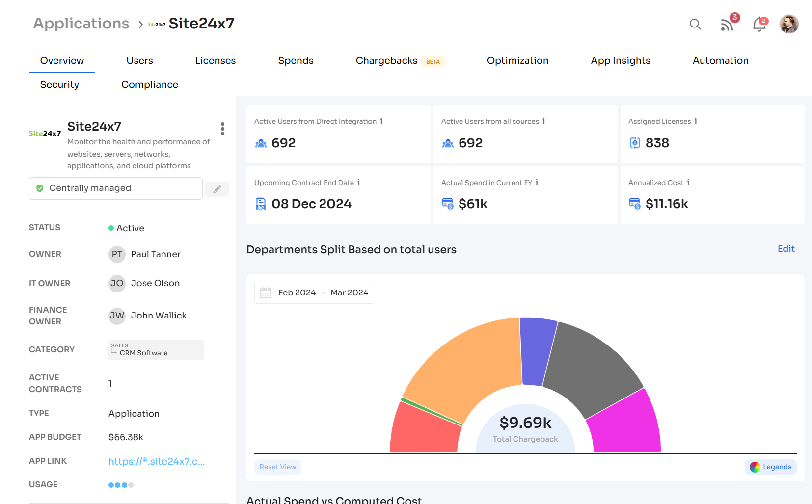The image size is (812, 504).
Task: Click the spend icon next to $61k
Action: click(x=448, y=204)
